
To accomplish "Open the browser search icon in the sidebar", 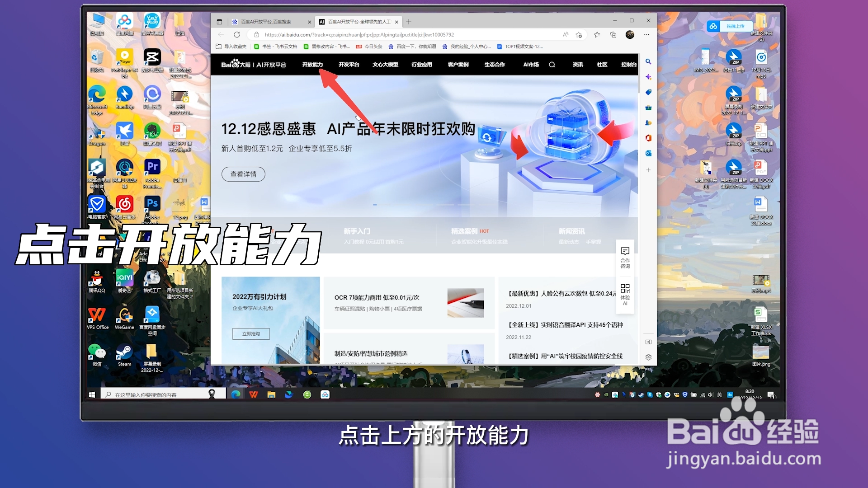I will coord(648,61).
